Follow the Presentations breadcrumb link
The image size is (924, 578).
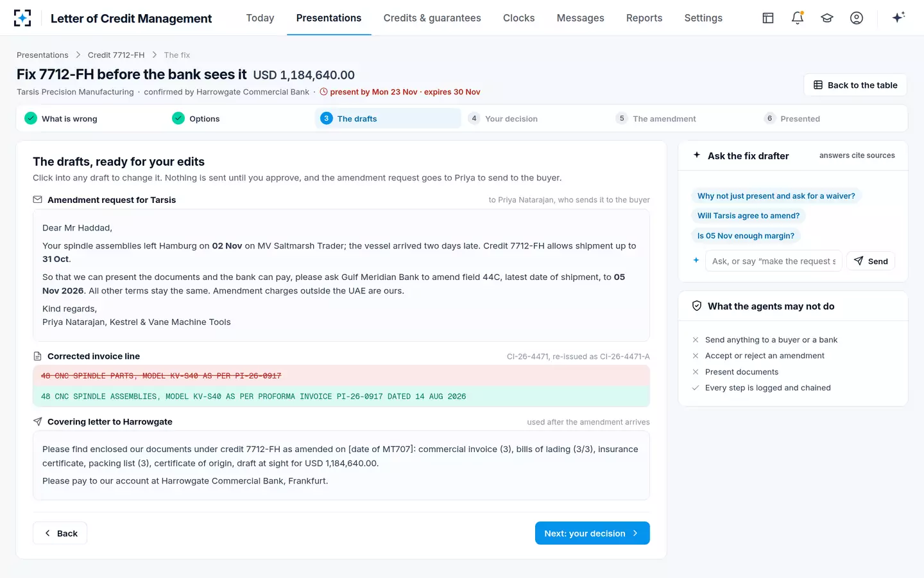[x=42, y=55]
